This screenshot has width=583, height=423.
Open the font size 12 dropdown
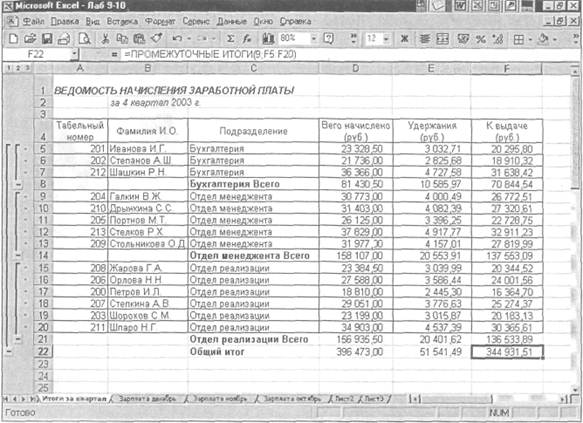coord(386,39)
